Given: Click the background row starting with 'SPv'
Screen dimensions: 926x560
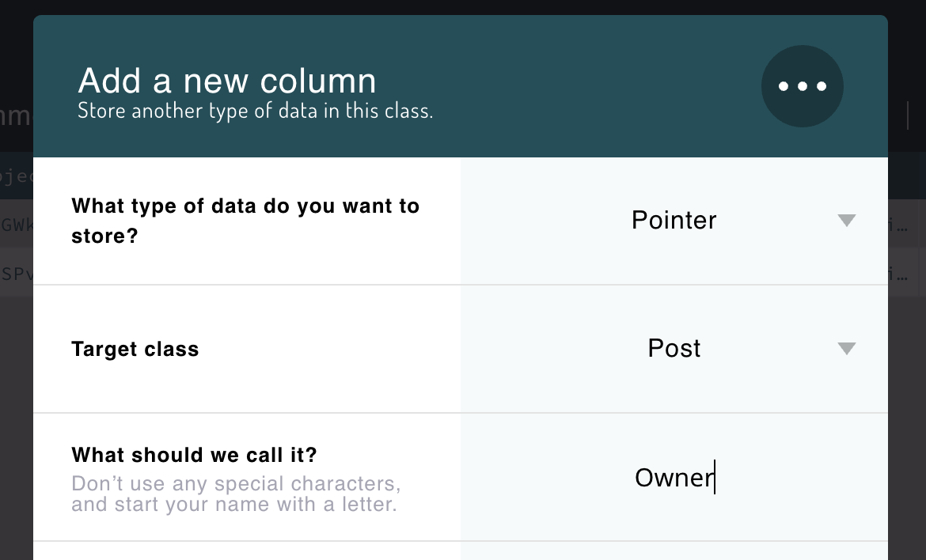Looking at the screenshot, I should pyautogui.click(x=16, y=274).
